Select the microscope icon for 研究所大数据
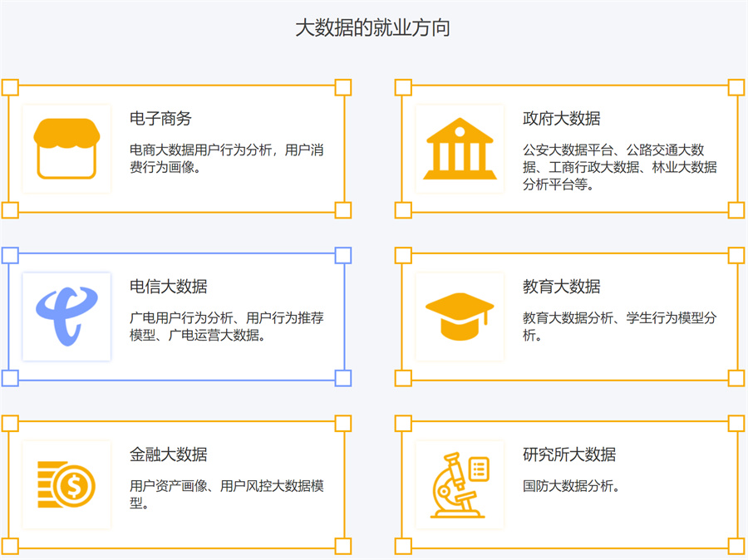Image resolution: width=748 pixels, height=560 pixels. 453,486
